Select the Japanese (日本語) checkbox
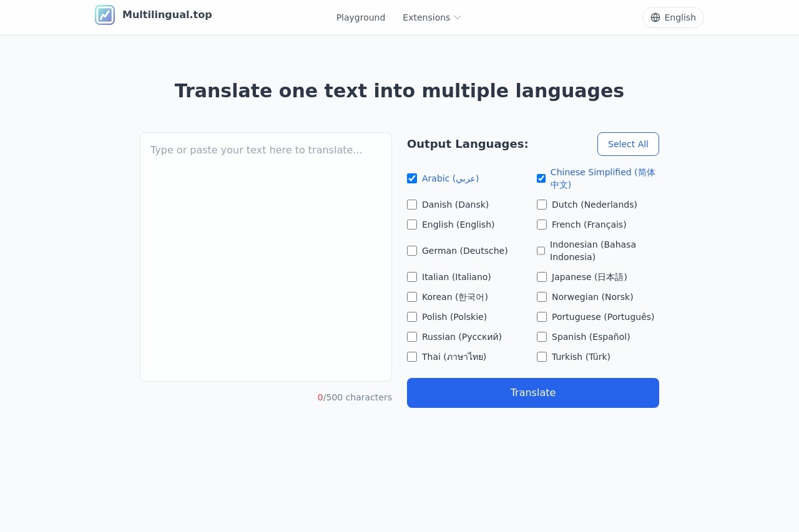This screenshot has height=532, width=799. point(542,277)
